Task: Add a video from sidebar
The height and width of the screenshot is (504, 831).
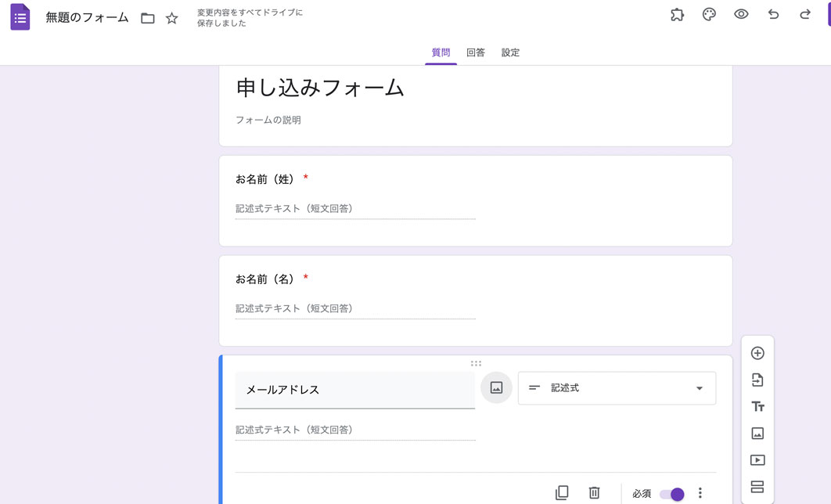Action: coord(757,460)
